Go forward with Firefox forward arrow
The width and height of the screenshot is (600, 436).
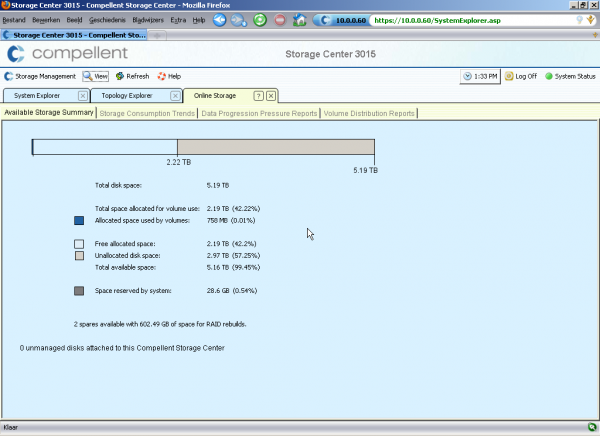pos(238,20)
